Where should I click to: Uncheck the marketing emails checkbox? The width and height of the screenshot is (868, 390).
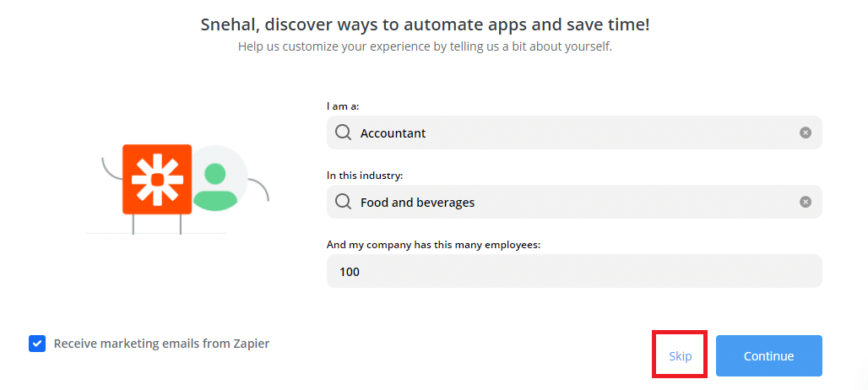[37, 344]
